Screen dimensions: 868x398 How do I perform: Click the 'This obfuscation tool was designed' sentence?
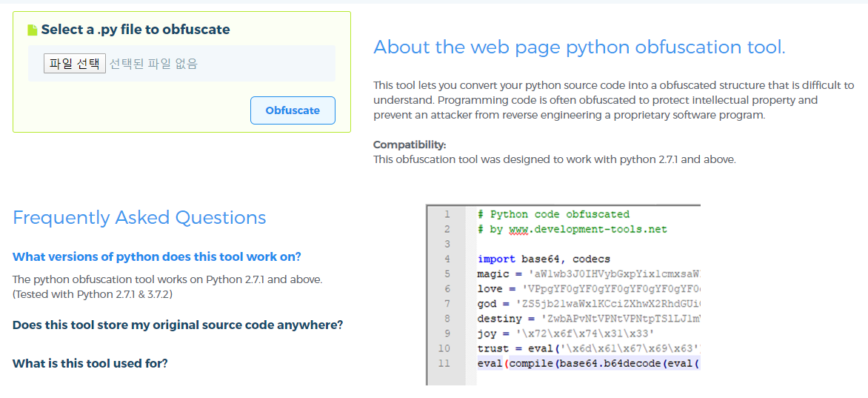[x=555, y=159]
